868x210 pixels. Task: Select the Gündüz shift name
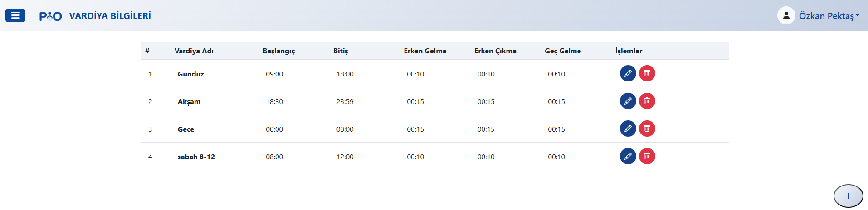pyautogui.click(x=190, y=74)
